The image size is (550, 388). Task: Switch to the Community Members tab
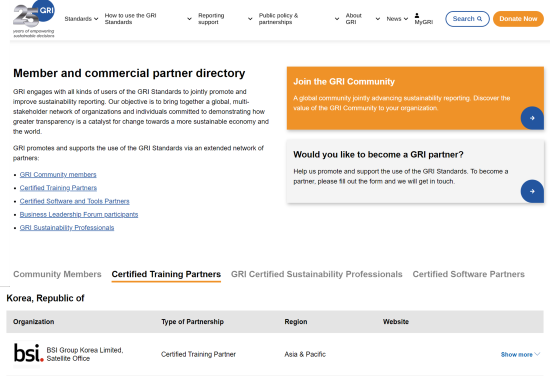click(x=57, y=274)
